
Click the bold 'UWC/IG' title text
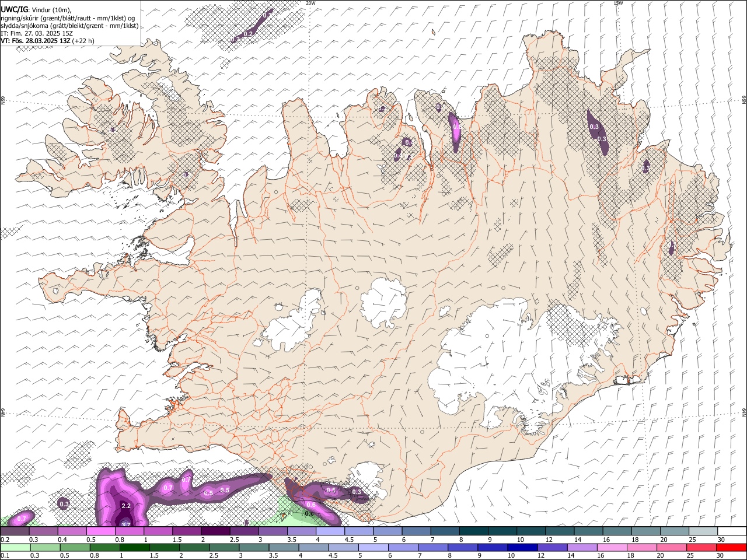point(13,9)
